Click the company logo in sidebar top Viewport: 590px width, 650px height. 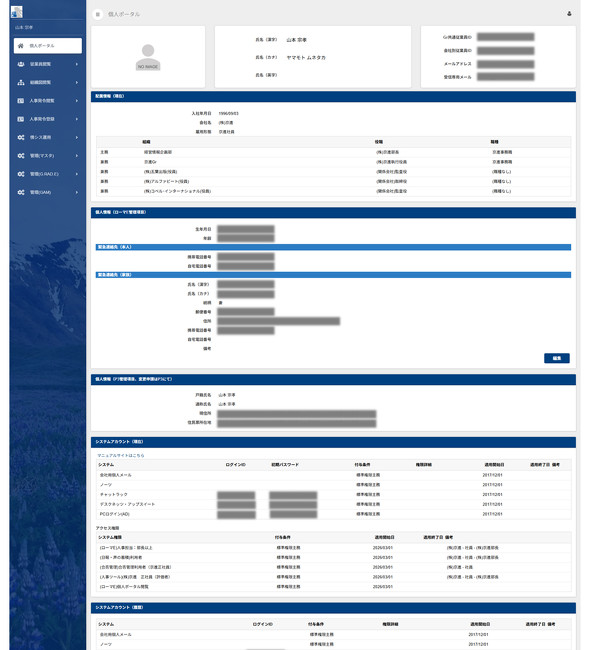17,12
